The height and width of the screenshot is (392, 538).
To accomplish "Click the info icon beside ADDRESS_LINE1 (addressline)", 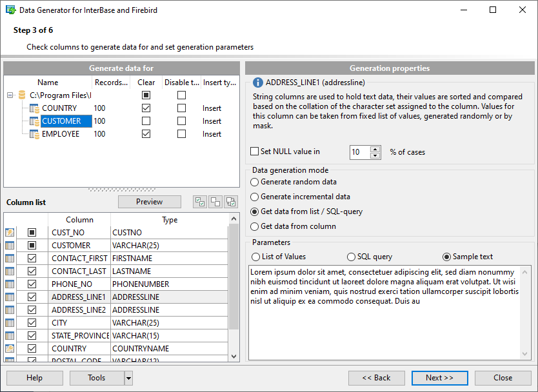I will [x=257, y=83].
